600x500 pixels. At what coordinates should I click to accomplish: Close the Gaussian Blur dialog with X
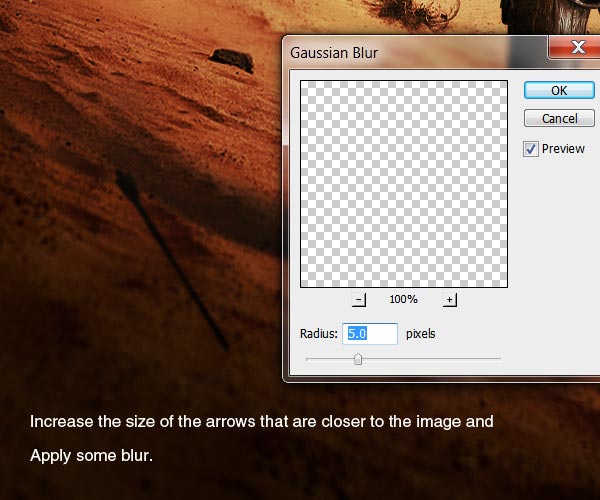pyautogui.click(x=576, y=47)
